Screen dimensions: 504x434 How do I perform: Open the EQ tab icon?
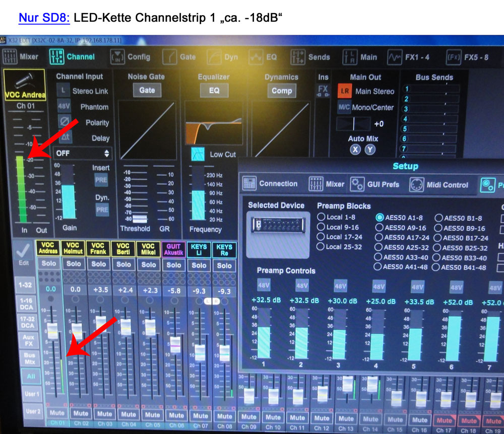pyautogui.click(x=256, y=57)
